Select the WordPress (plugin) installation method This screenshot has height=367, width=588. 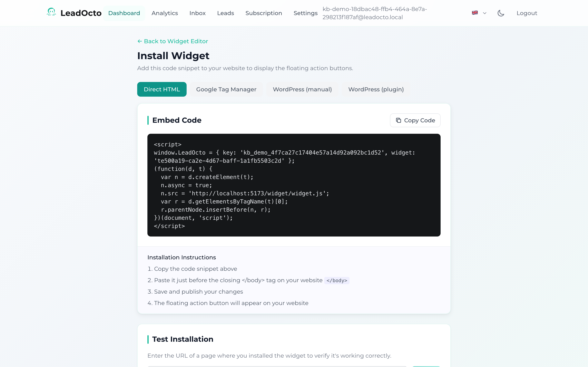[376, 89]
